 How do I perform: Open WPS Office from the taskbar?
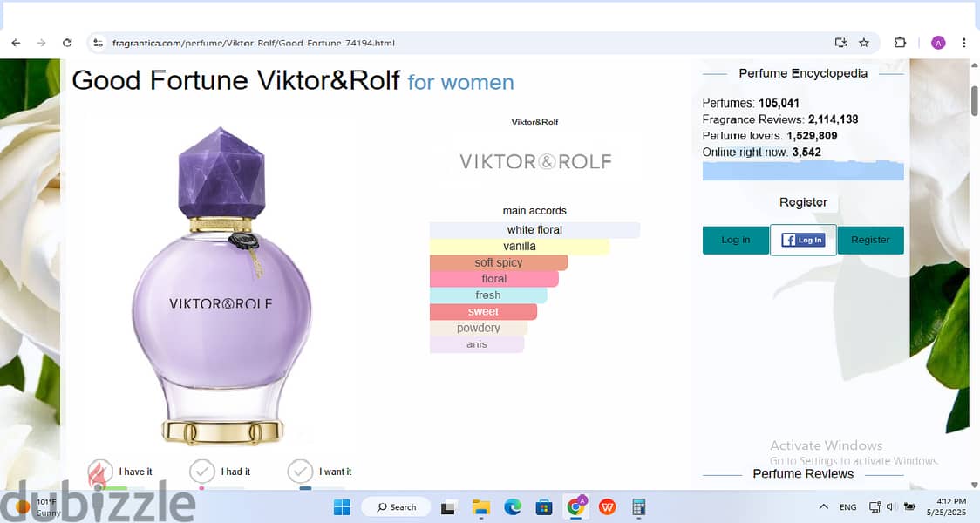[607, 507]
